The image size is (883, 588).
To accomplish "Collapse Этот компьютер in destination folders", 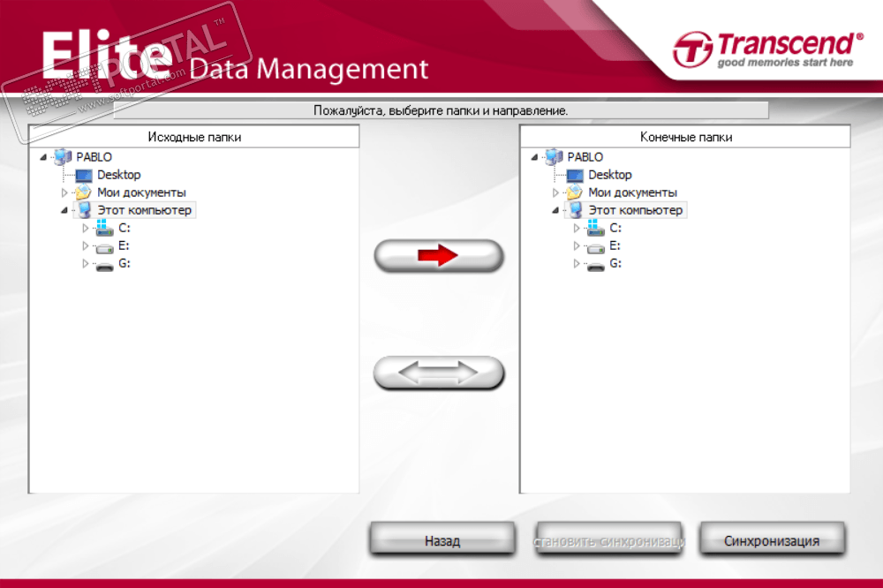I will coord(555,210).
